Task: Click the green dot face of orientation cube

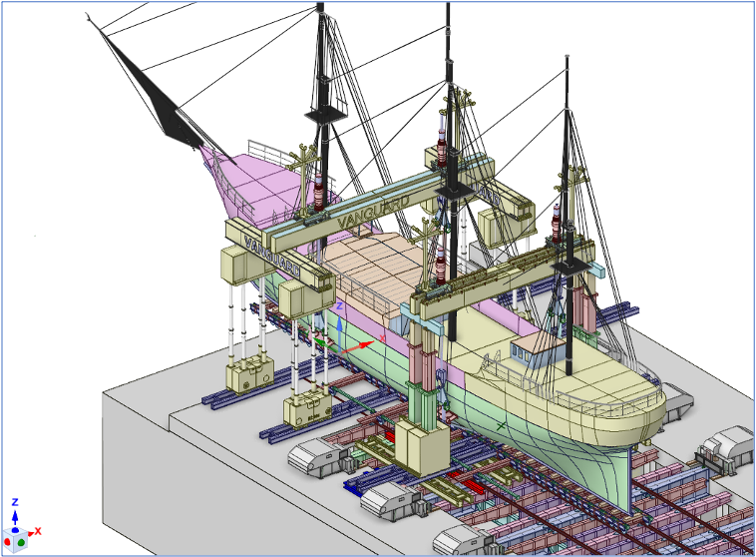Action: (21, 543)
